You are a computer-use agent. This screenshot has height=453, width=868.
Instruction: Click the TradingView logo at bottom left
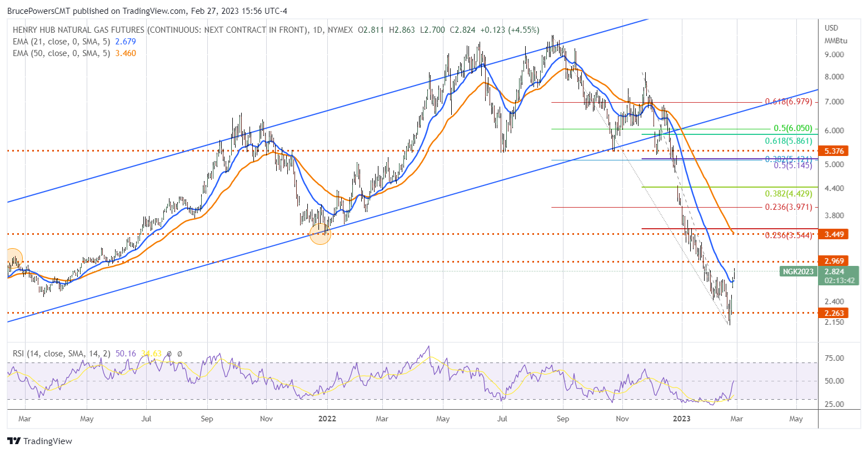pyautogui.click(x=39, y=441)
